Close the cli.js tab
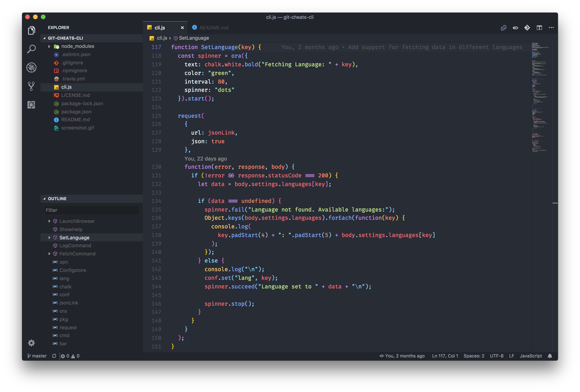Viewport: 580px width, 392px height. [x=182, y=28]
